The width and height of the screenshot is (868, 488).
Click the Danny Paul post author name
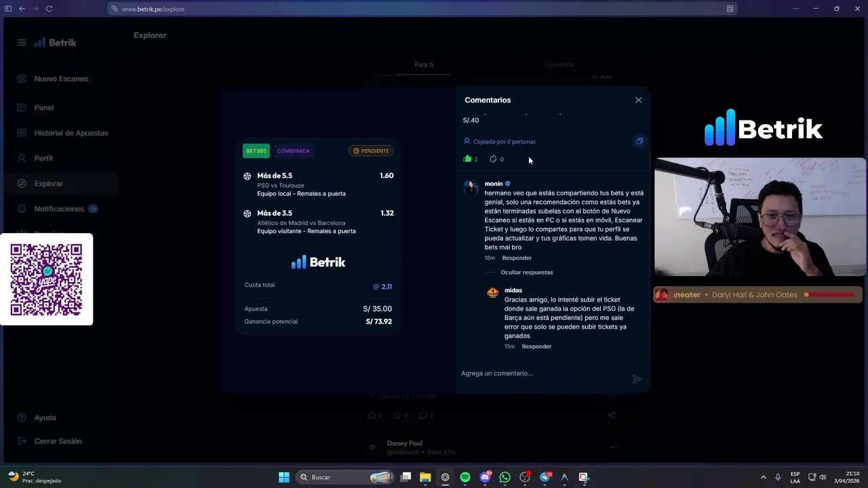point(405,443)
